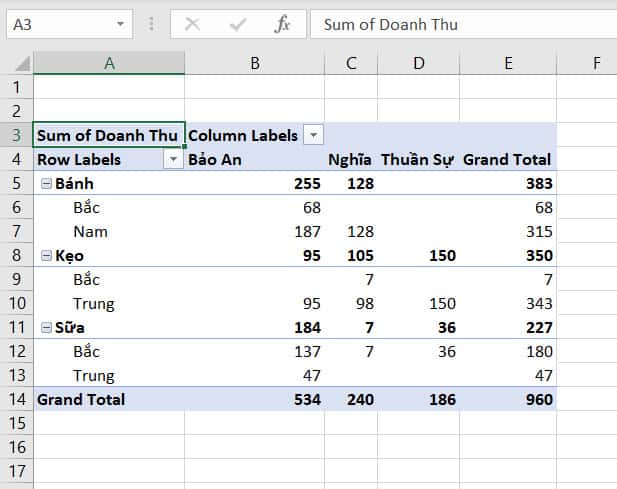Click Bắc under the Sữa group
This screenshot has width=617, height=489.
tap(87, 351)
